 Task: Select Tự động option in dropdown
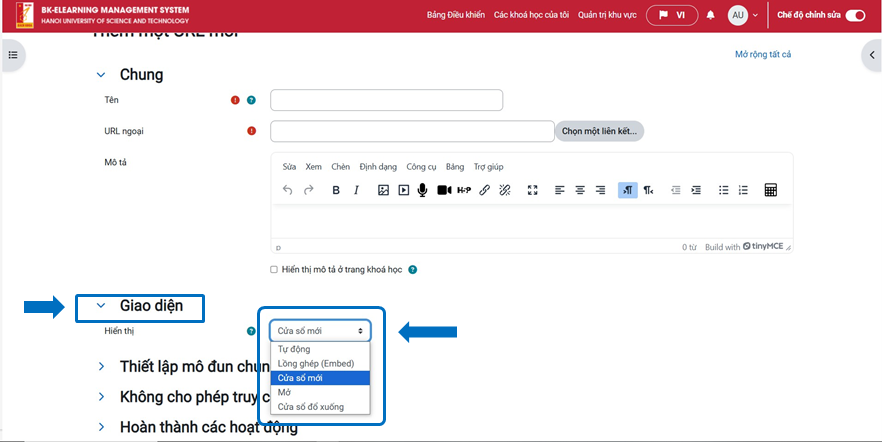point(320,349)
